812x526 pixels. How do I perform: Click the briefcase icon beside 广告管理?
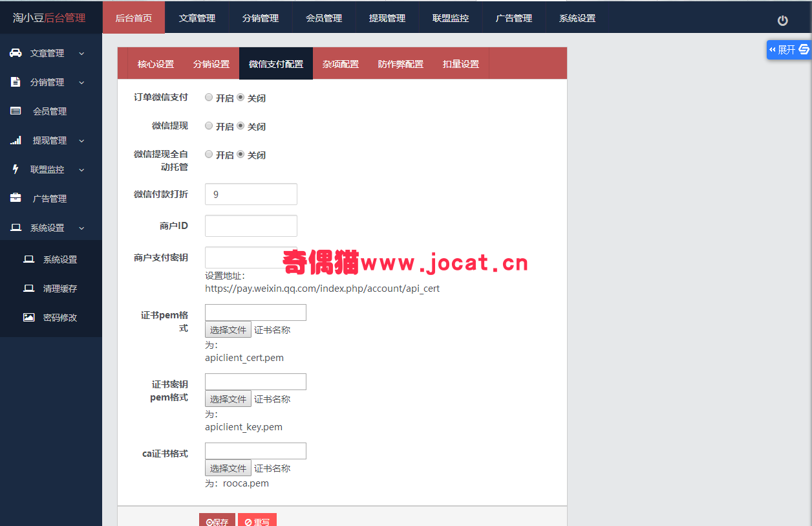click(x=16, y=198)
